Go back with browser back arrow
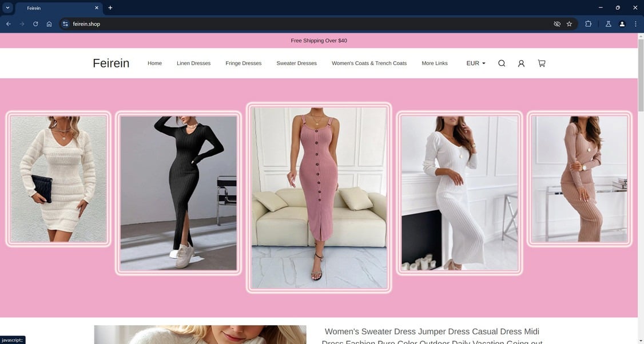The image size is (644, 344). [x=8, y=24]
